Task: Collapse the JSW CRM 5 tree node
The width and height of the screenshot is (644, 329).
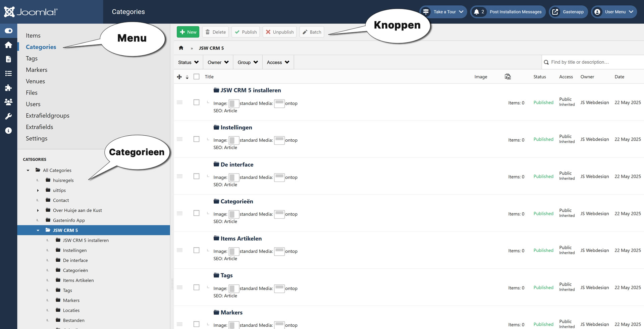Action: (x=38, y=231)
